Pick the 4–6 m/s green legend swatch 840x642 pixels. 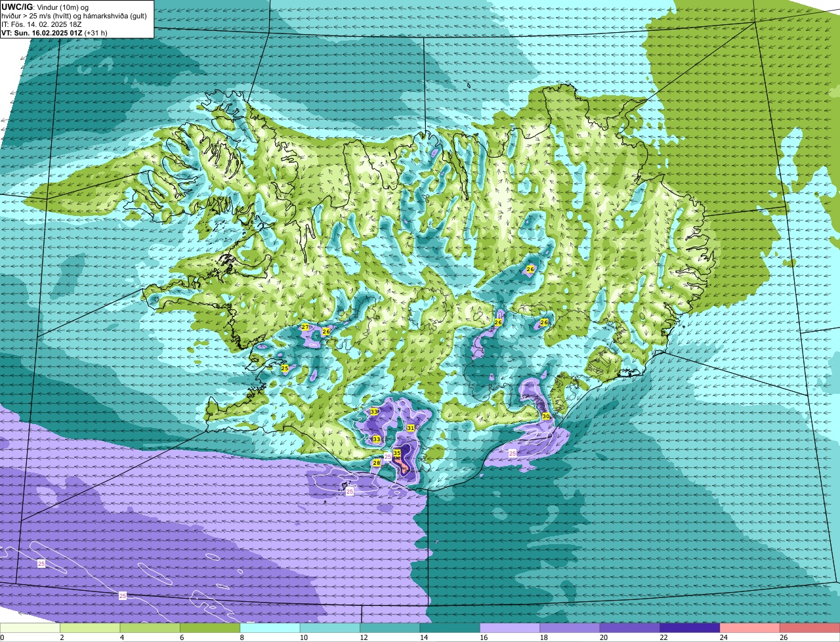pyautogui.click(x=150, y=628)
